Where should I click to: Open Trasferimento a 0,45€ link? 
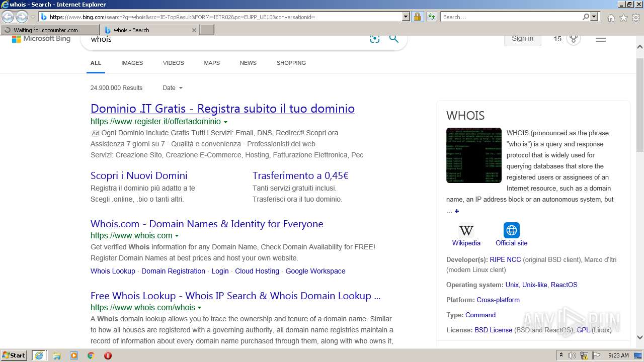point(300,175)
